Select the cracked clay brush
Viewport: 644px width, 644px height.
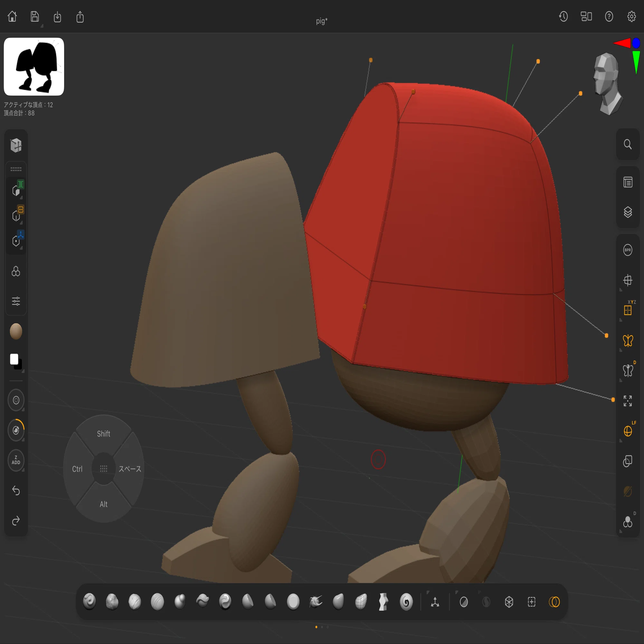click(112, 602)
